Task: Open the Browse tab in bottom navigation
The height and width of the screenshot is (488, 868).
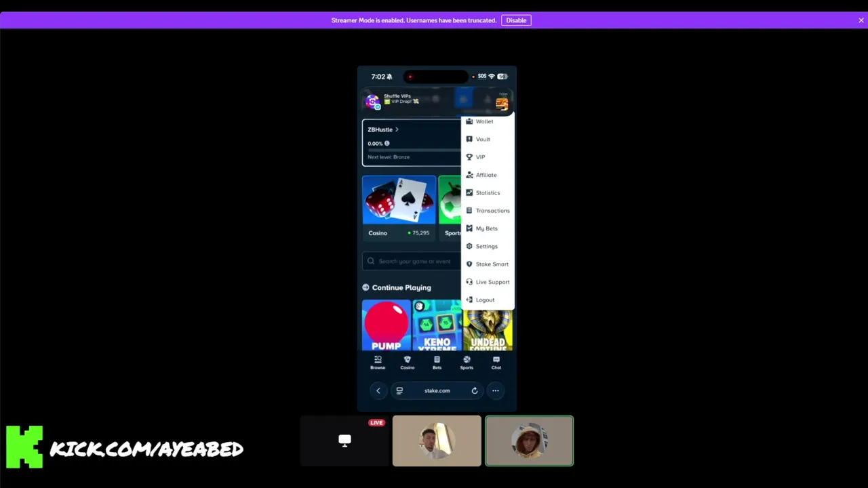Action: pyautogui.click(x=378, y=363)
